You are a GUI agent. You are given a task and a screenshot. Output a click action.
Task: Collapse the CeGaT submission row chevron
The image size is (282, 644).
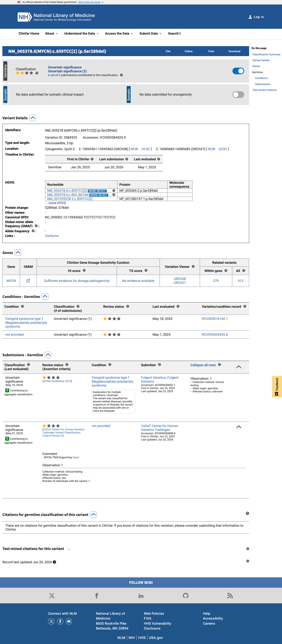(239, 427)
